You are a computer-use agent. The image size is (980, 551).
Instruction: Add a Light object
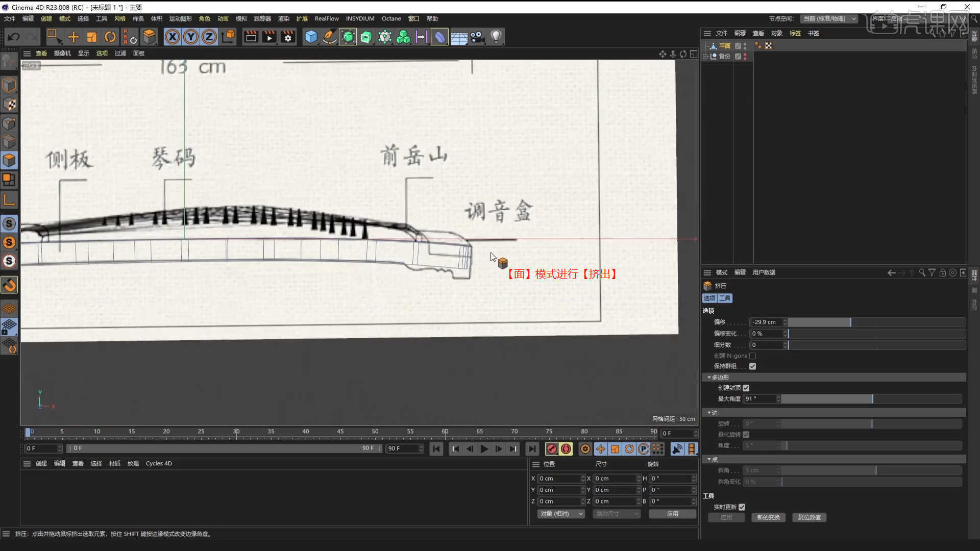point(496,37)
